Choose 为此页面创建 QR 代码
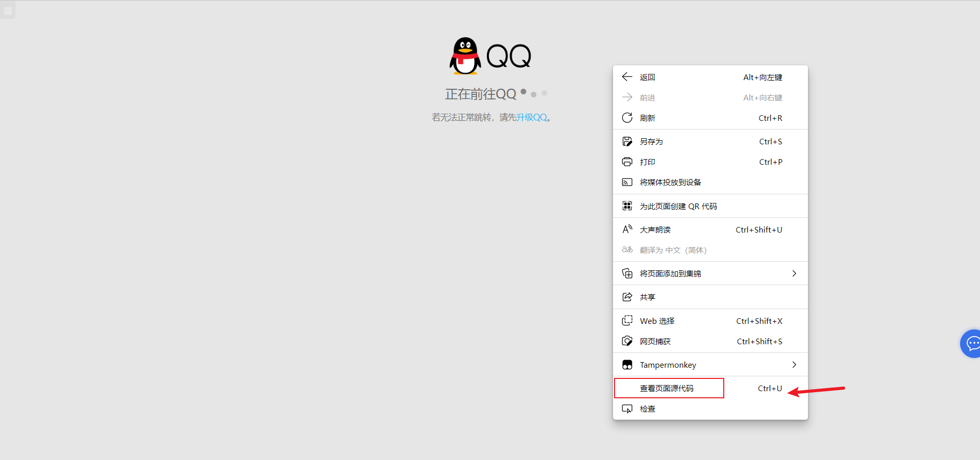This screenshot has height=460, width=980. click(710, 206)
